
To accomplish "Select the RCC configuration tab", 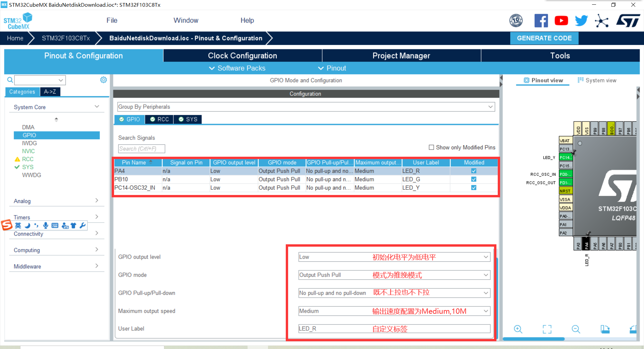I will 159,119.
